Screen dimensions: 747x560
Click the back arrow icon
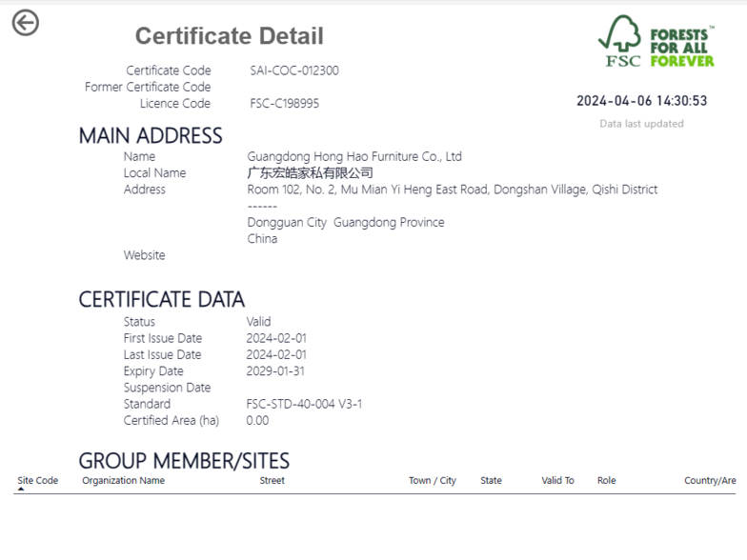tap(26, 23)
